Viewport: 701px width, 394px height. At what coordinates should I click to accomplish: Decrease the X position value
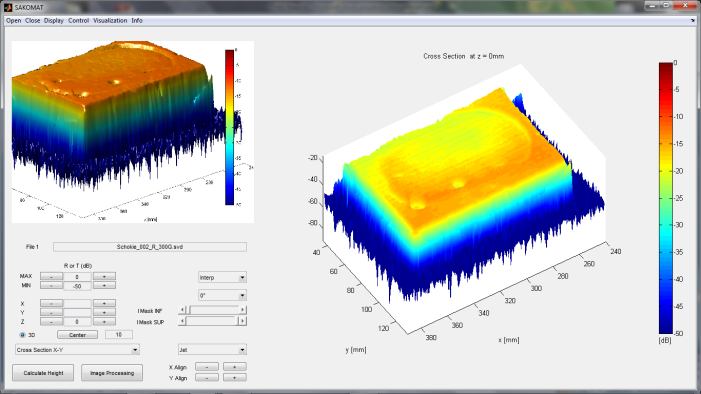pyautogui.click(x=51, y=303)
